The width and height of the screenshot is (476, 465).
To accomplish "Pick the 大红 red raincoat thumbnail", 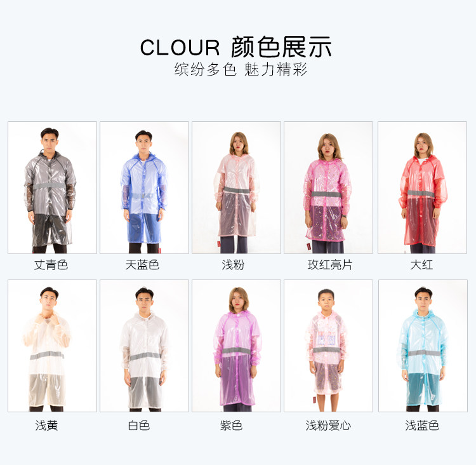I will point(422,187).
